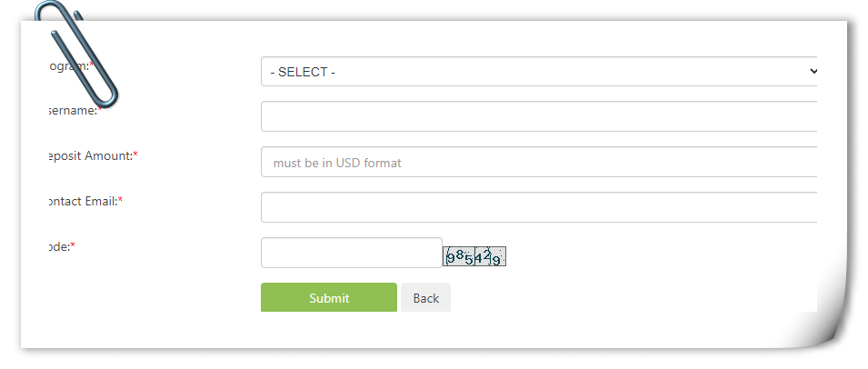Submit the form with the green button
868x369 pixels.
click(x=329, y=297)
